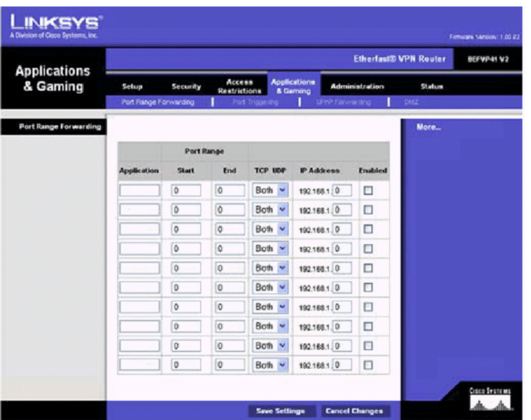Open the Security tab

[x=186, y=86]
